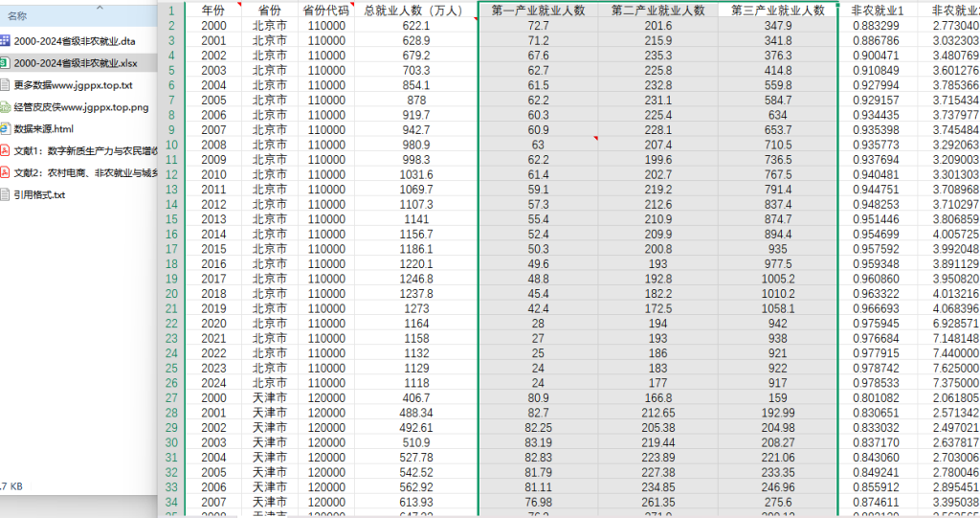Select spreadsheet row 30 via its row number

pos(171,442)
